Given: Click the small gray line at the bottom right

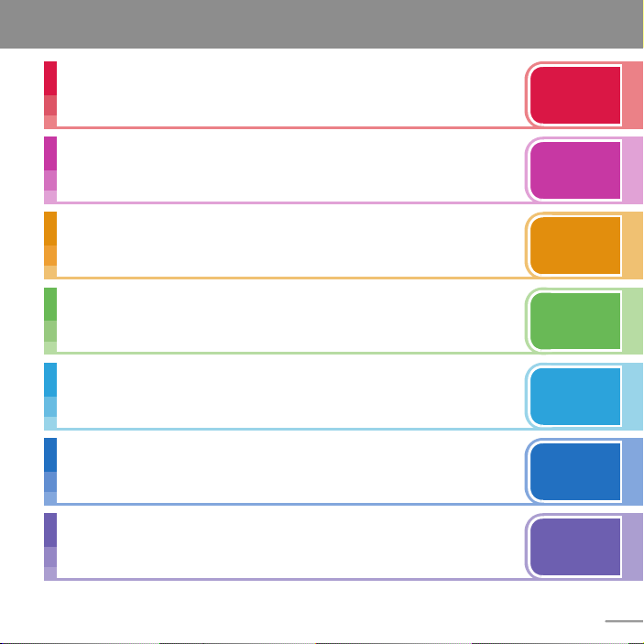Looking at the screenshot, I should [624, 621].
